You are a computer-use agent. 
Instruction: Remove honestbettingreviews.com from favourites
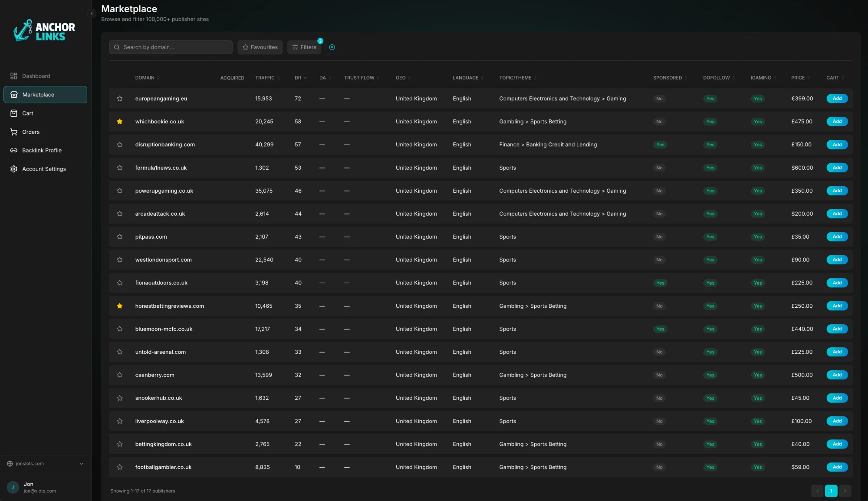click(x=120, y=306)
